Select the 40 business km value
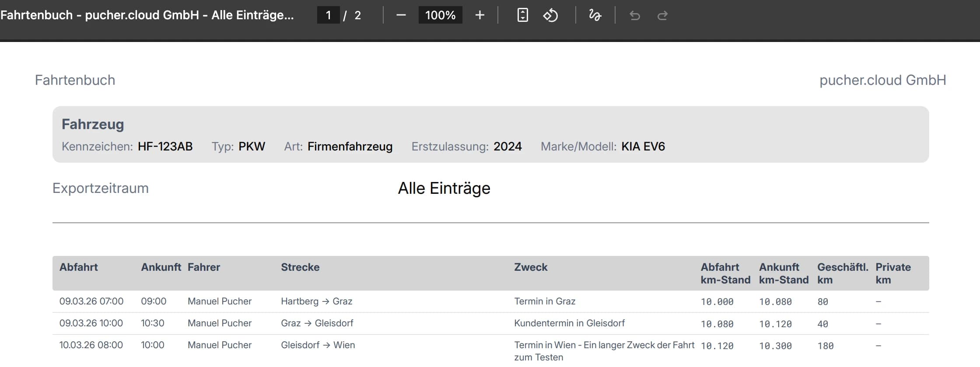Viewport: 980px width, 367px height. 822,324
